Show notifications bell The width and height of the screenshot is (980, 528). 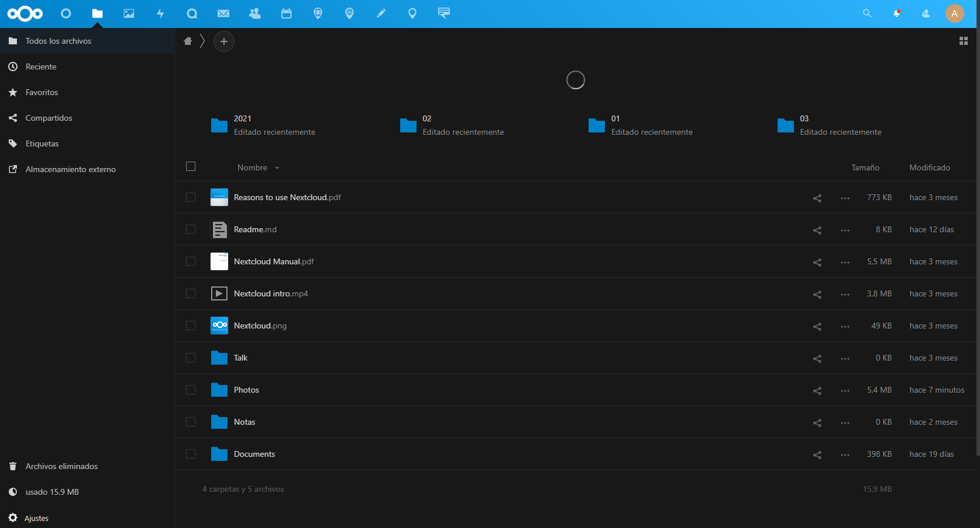click(897, 13)
